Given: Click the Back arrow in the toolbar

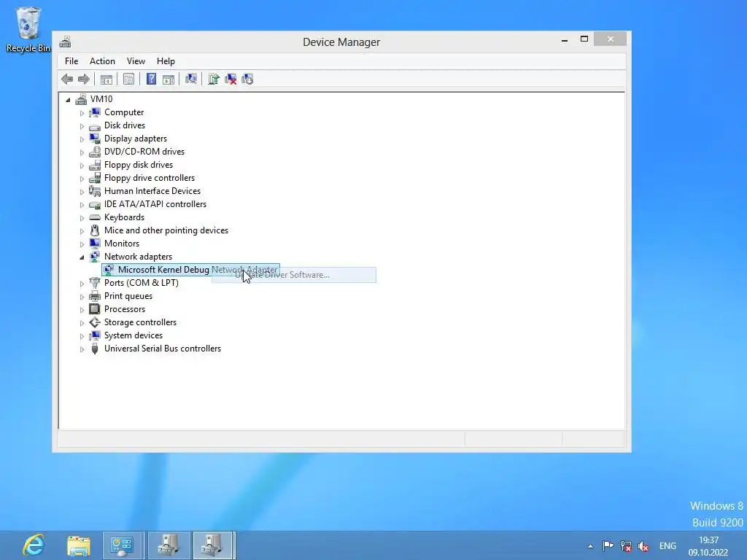Looking at the screenshot, I should (x=67, y=79).
